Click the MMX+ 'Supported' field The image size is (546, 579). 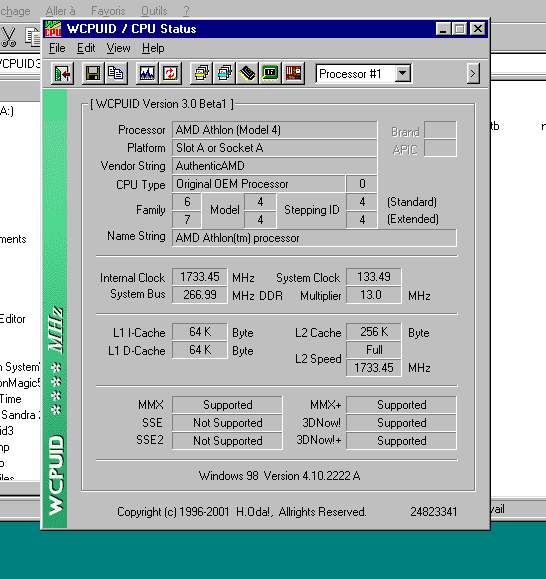click(401, 405)
